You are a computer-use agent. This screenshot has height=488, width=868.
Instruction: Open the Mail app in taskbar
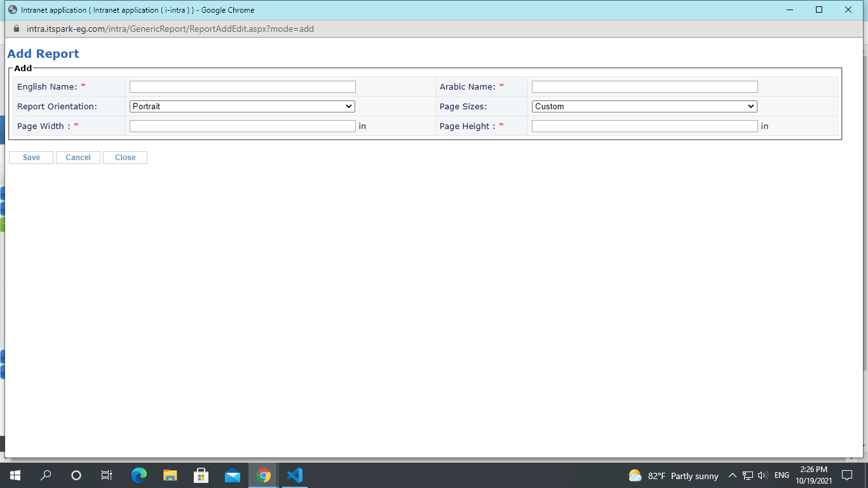point(233,475)
